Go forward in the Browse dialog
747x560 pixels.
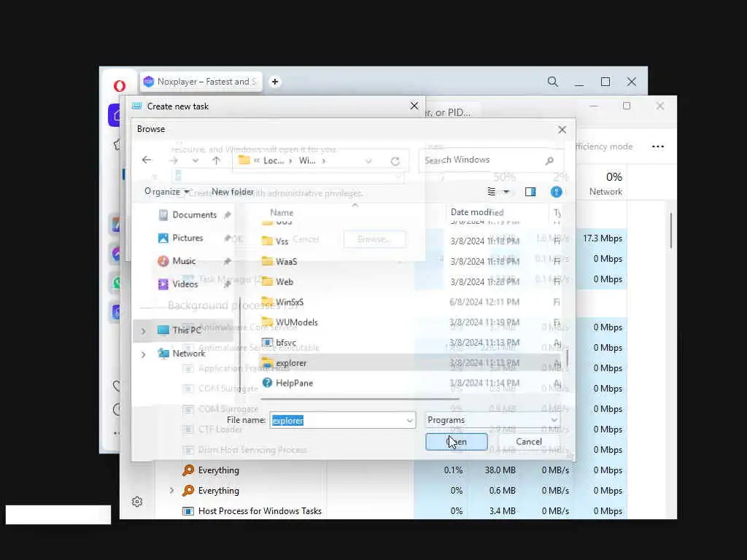coord(173,160)
